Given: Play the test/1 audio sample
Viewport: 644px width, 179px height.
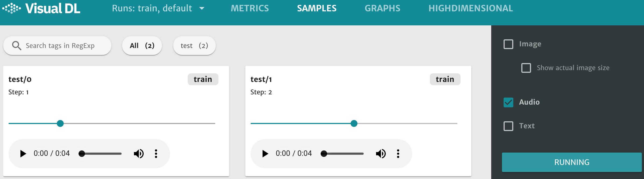Looking at the screenshot, I should [x=265, y=154].
